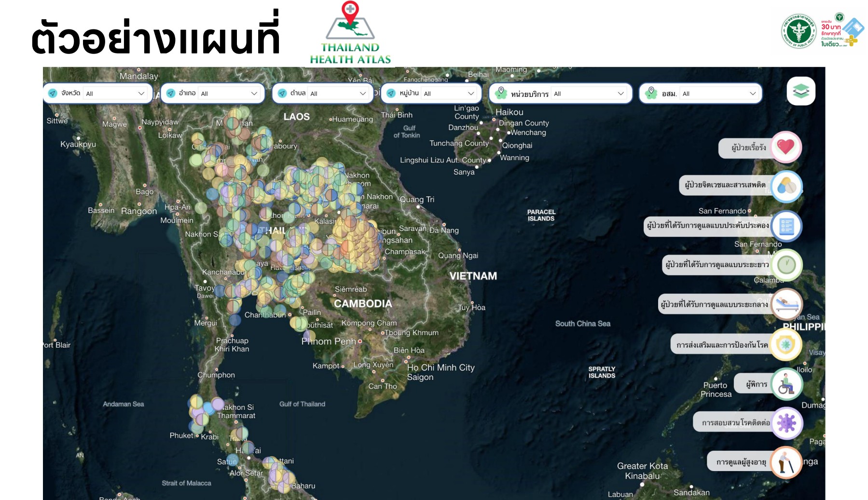
Task: Click the pills psychiatric and drug patients icon
Action: 786,186
